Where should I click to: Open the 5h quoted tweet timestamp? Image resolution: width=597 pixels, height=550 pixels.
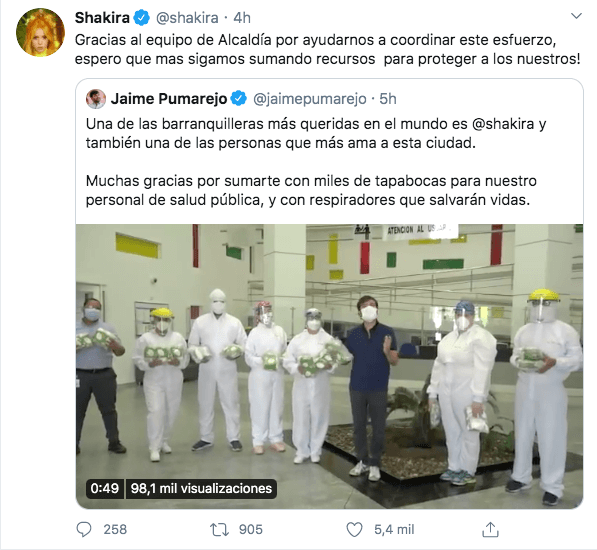pos(388,99)
